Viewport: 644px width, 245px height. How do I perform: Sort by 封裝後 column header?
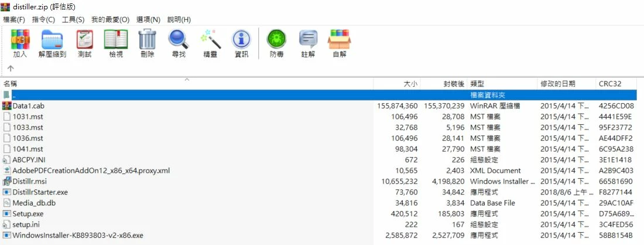point(444,83)
